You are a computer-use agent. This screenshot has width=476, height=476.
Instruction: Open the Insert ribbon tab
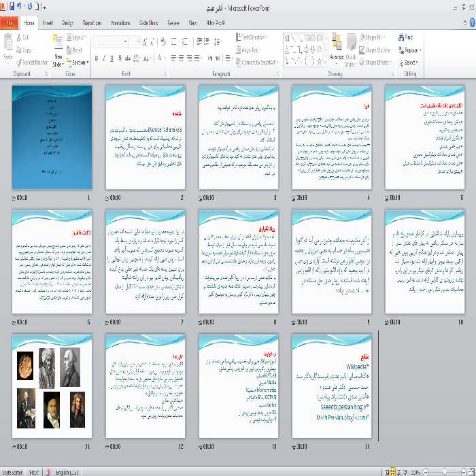tap(48, 22)
